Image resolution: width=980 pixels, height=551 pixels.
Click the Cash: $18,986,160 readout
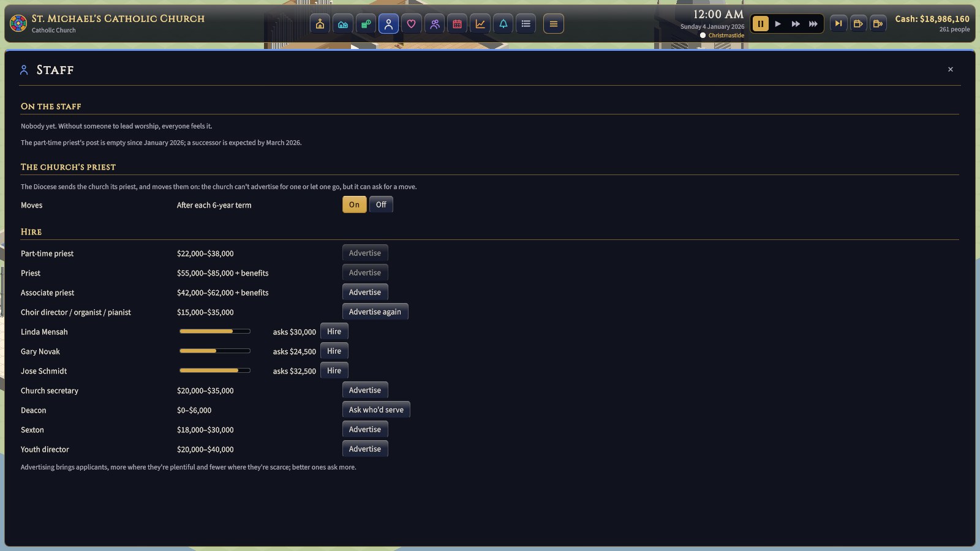932,19
